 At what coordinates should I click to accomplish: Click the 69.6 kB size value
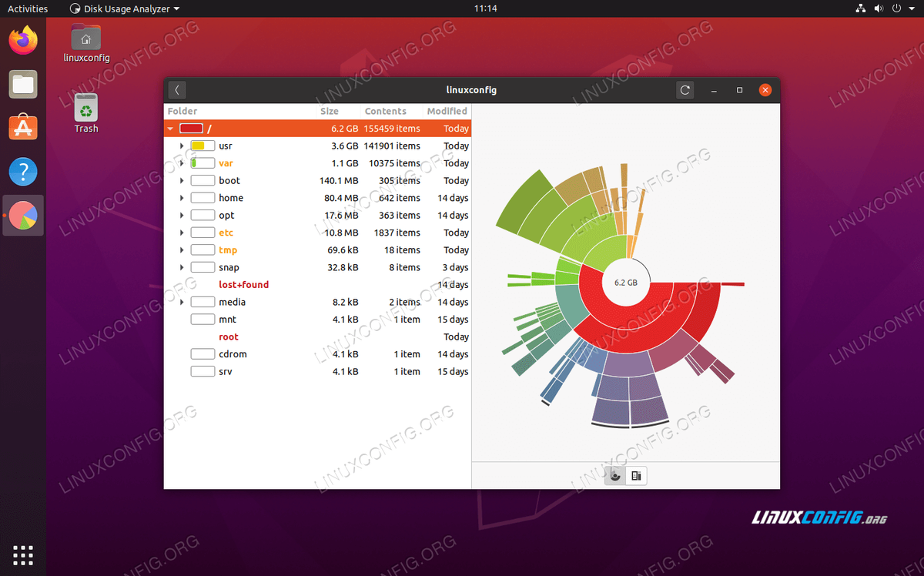[343, 250]
